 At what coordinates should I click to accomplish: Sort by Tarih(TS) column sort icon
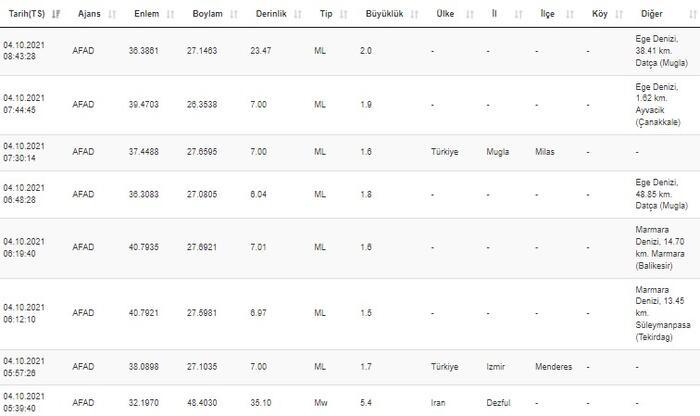56,14
